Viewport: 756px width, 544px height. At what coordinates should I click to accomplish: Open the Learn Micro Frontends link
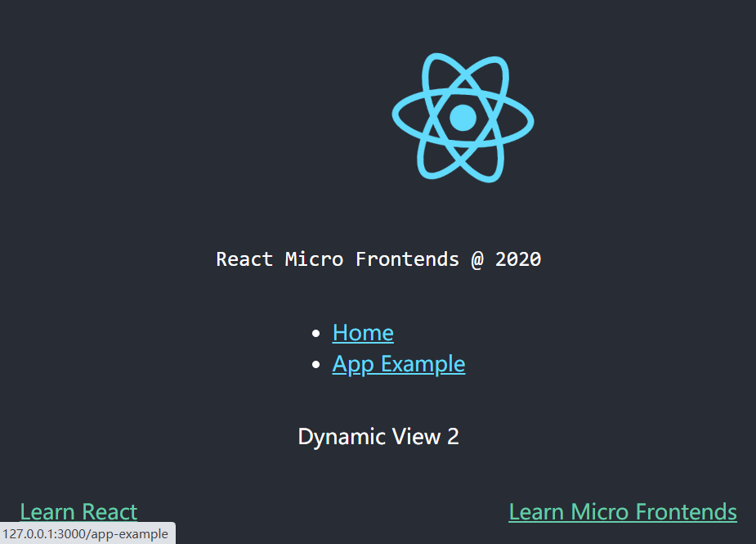(x=623, y=511)
